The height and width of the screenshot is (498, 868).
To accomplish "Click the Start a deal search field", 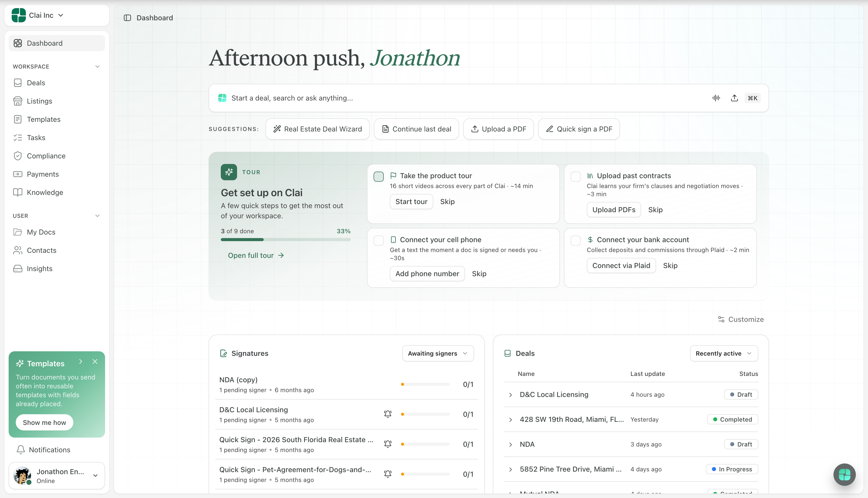I will (x=488, y=98).
